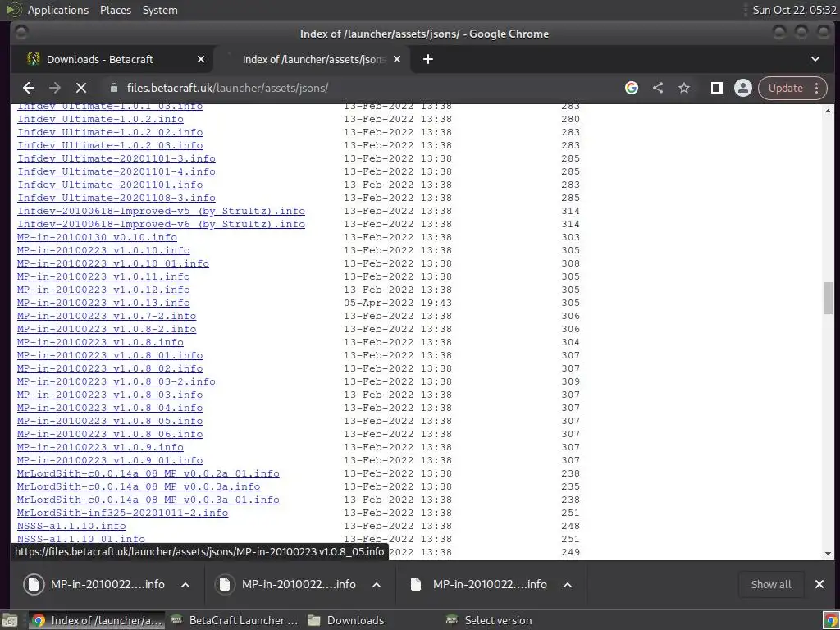Open the Places menu
The height and width of the screenshot is (630, 840).
(115, 10)
